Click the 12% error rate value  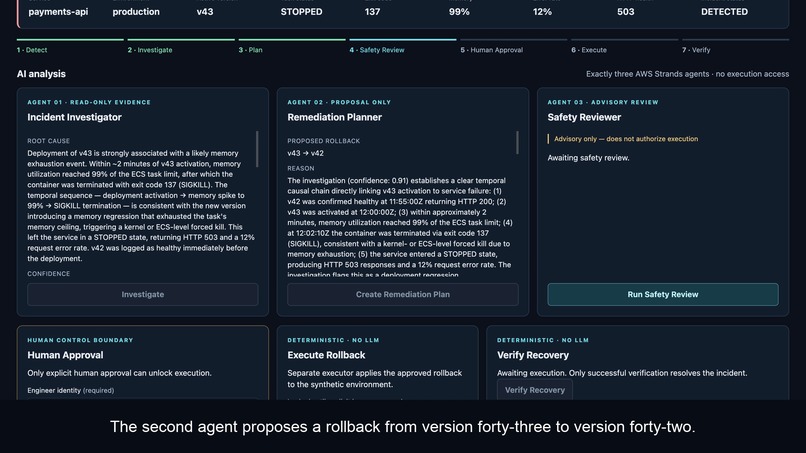[542, 12]
